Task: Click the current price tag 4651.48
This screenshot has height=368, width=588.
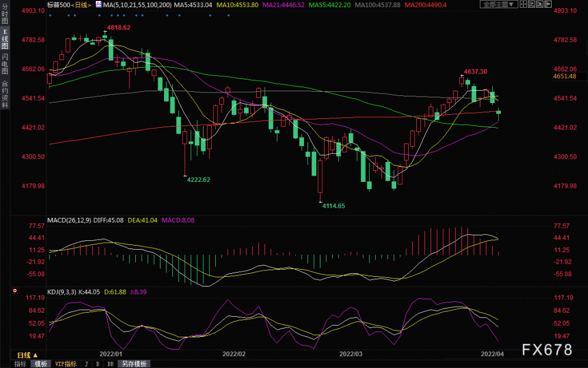Action: point(570,76)
